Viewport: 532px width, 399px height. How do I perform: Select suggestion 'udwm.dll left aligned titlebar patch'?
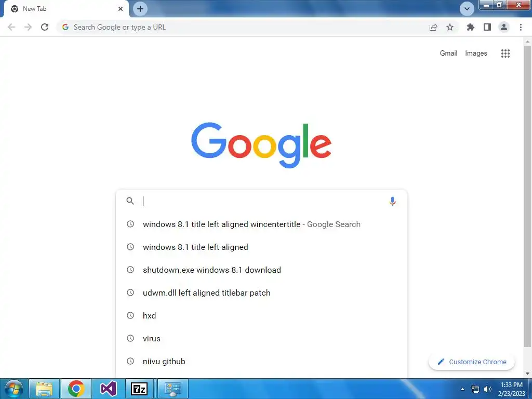click(261, 293)
